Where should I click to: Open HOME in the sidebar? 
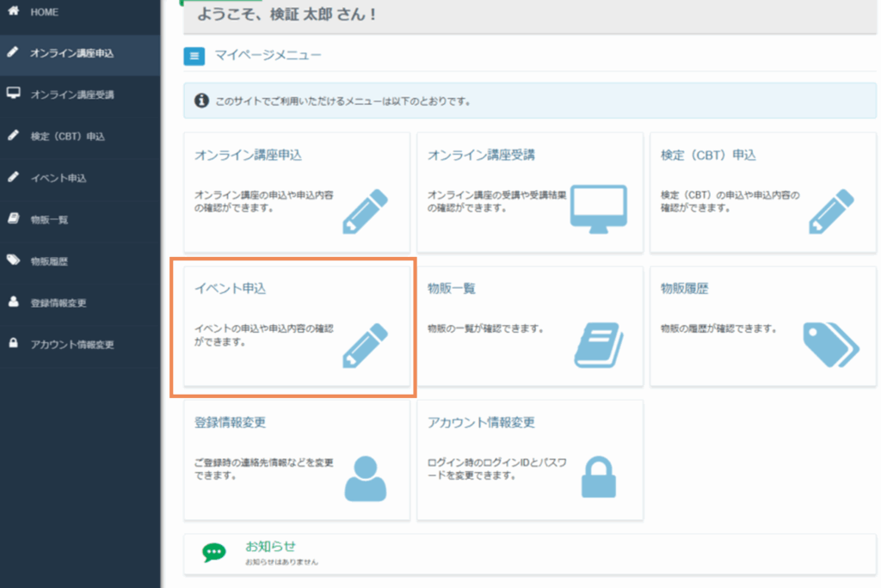pyautogui.click(x=45, y=12)
